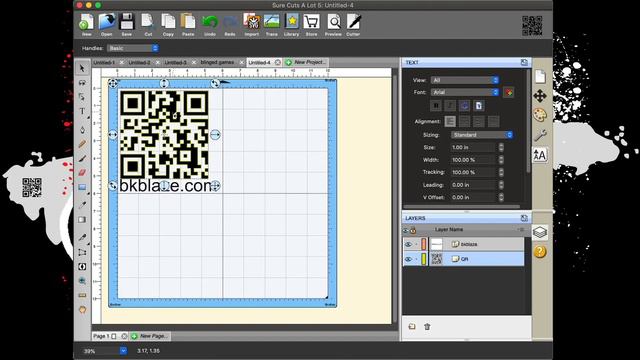Click the Tracking percent stepper
This screenshot has width=640, height=360.
(x=501, y=172)
